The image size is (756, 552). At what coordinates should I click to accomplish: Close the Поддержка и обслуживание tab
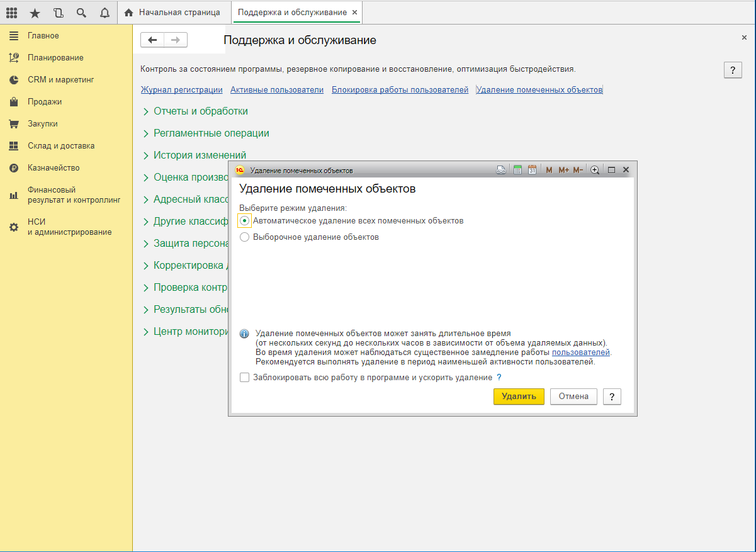355,12
